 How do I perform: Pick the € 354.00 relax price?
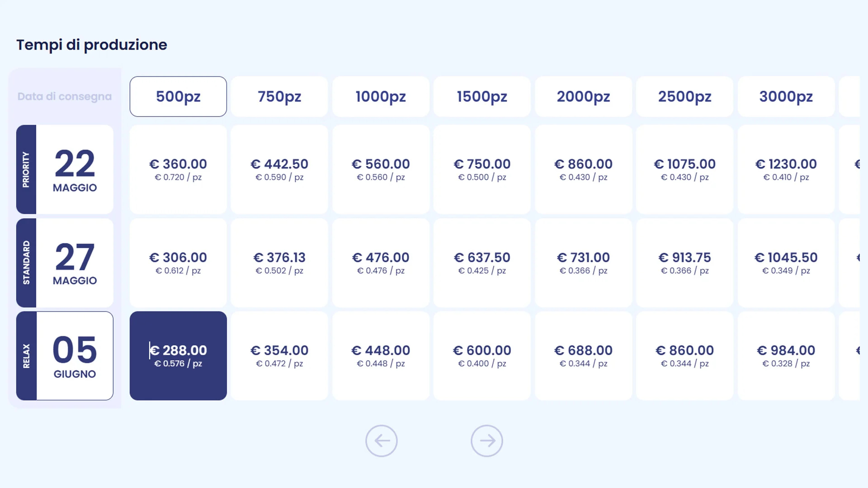(x=279, y=356)
